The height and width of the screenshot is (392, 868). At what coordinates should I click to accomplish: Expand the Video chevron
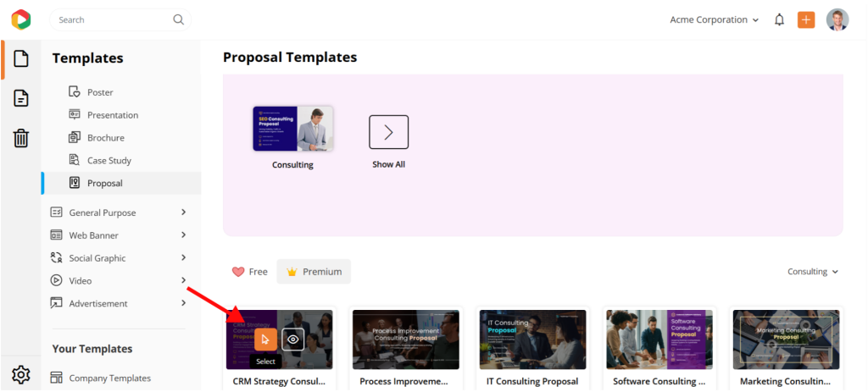coord(184,280)
